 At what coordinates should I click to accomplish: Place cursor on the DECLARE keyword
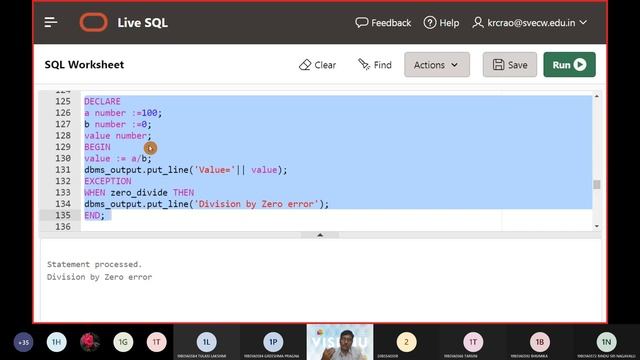(x=102, y=101)
